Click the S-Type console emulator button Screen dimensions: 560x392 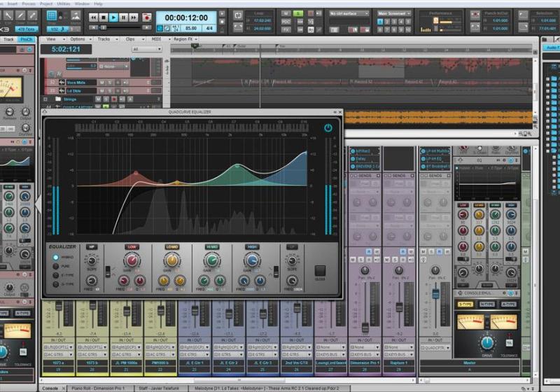coord(465,304)
